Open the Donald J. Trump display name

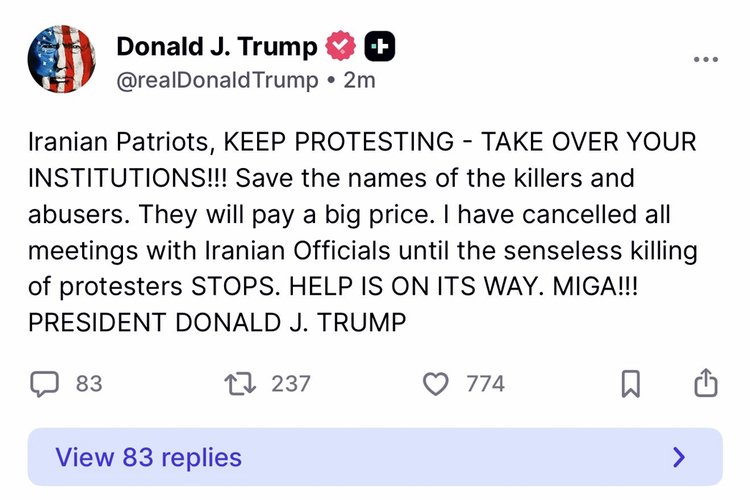pyautogui.click(x=217, y=45)
